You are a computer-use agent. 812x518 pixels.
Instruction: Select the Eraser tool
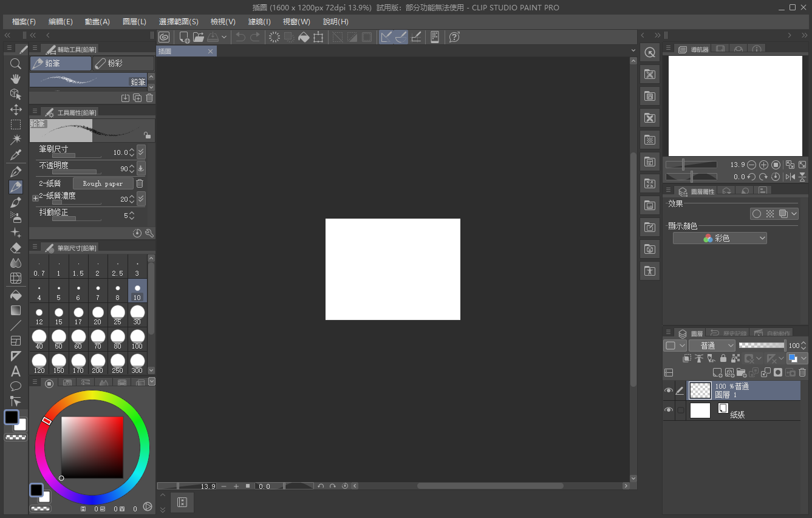(16, 247)
